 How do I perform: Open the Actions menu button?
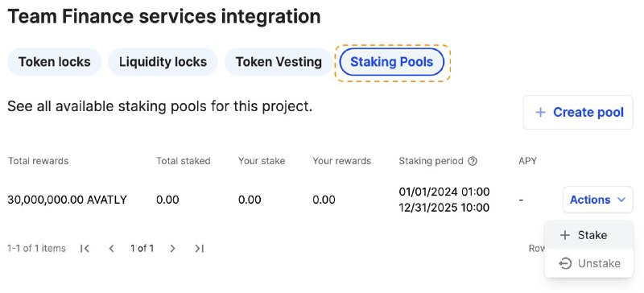[597, 200]
